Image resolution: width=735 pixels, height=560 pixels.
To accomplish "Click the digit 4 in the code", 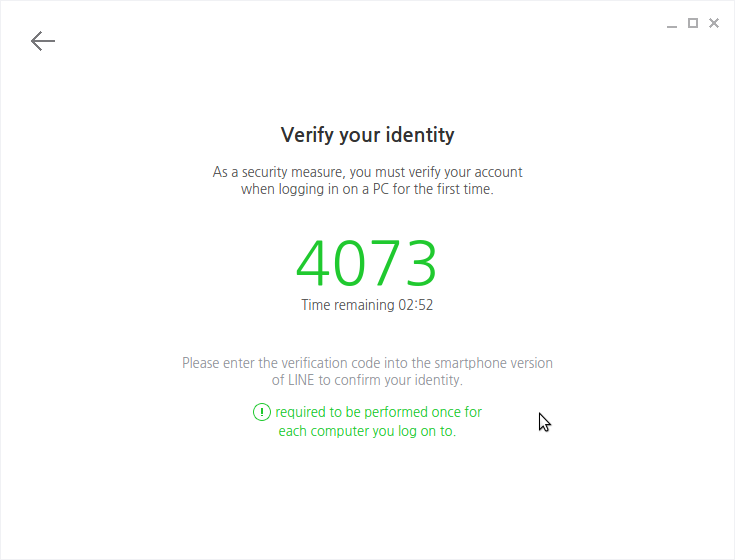I will tap(314, 263).
